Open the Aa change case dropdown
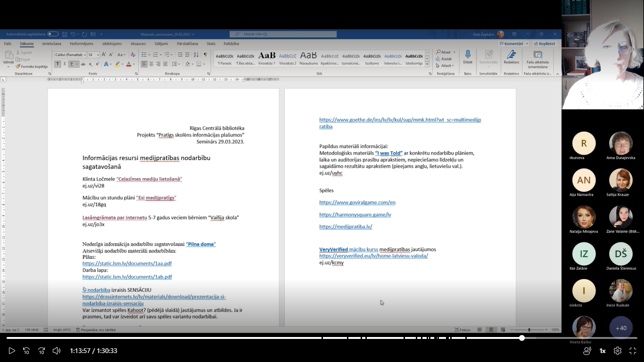The height and width of the screenshot is (362, 644). pyautogui.click(x=121, y=55)
